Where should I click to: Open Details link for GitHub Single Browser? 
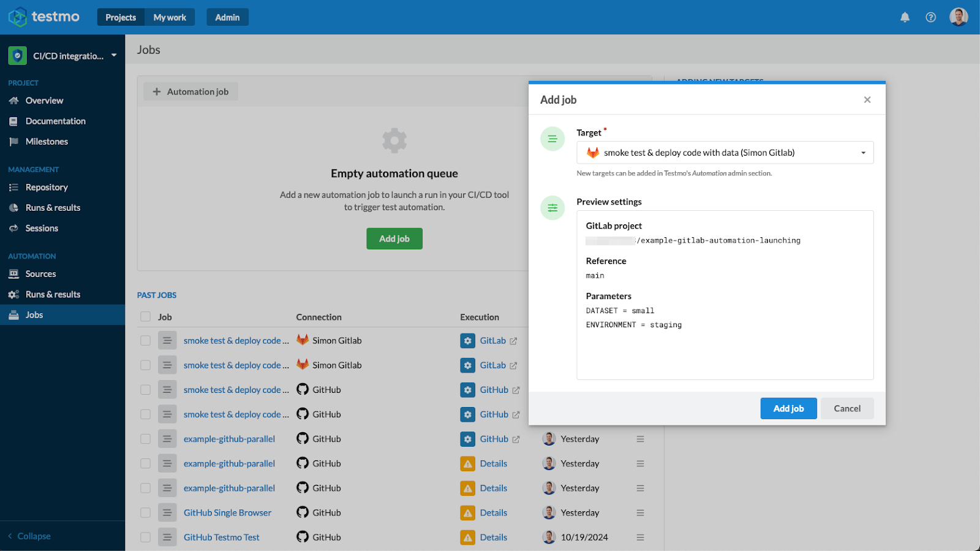[x=494, y=512]
